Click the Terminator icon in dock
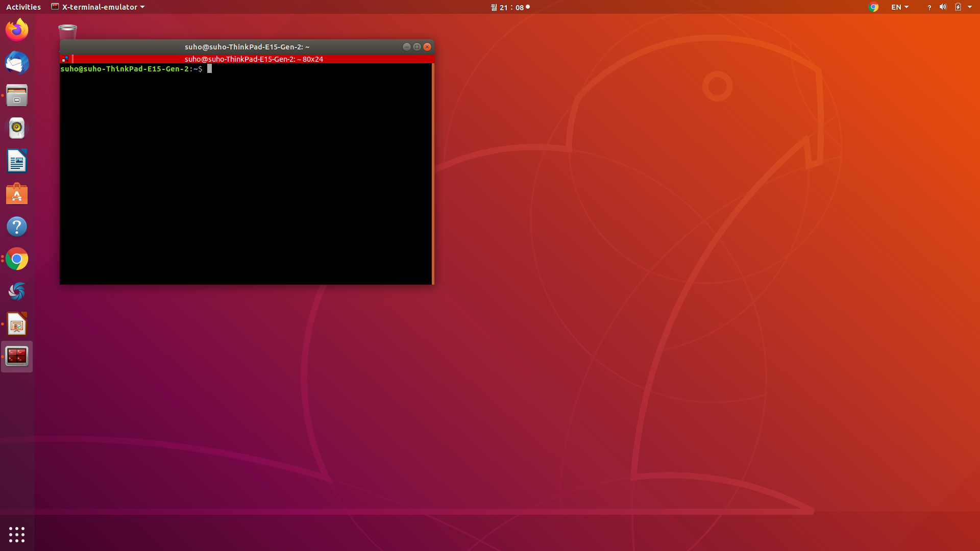Image resolution: width=980 pixels, height=551 pixels. pos(17,357)
